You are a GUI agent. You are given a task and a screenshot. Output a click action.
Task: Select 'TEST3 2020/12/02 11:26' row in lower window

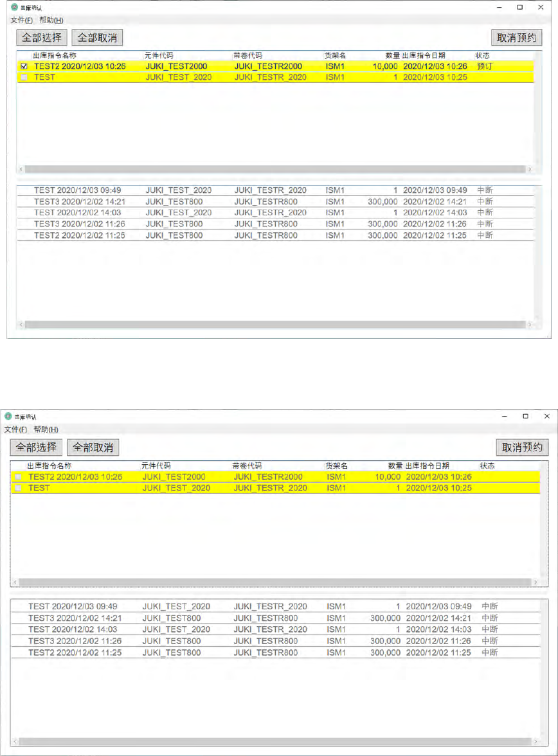point(275,642)
